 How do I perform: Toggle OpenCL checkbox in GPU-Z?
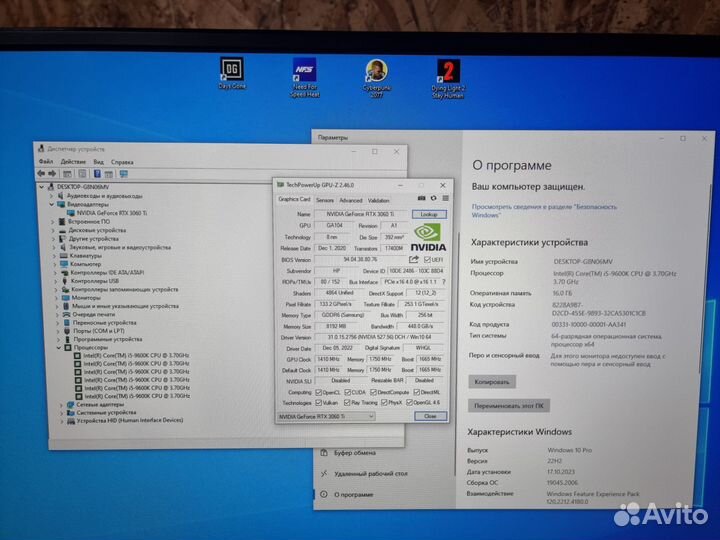point(318,392)
